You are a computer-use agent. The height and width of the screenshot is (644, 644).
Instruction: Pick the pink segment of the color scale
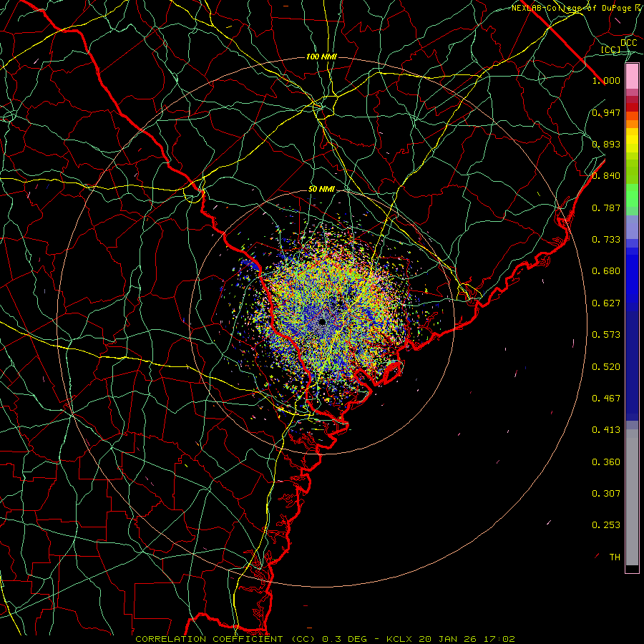632,77
